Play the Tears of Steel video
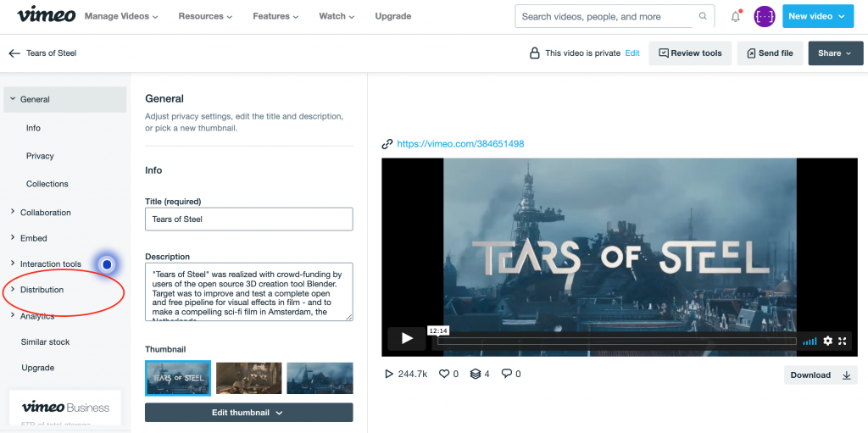Image resolution: width=868 pixels, height=433 pixels. pos(407,339)
